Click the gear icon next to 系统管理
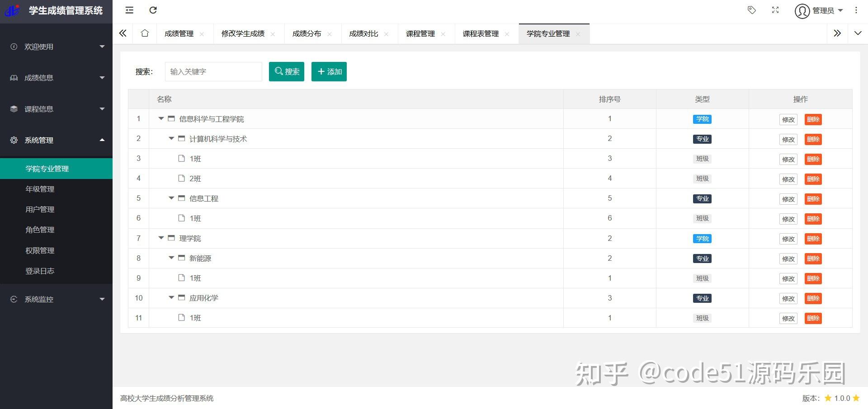The height and width of the screenshot is (409, 868). pyautogui.click(x=13, y=140)
